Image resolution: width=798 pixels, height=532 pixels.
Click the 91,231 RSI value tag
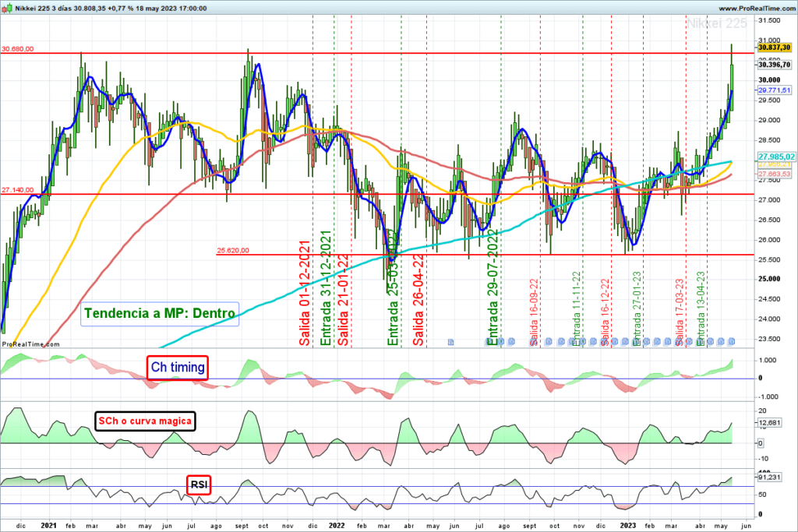[769, 477]
